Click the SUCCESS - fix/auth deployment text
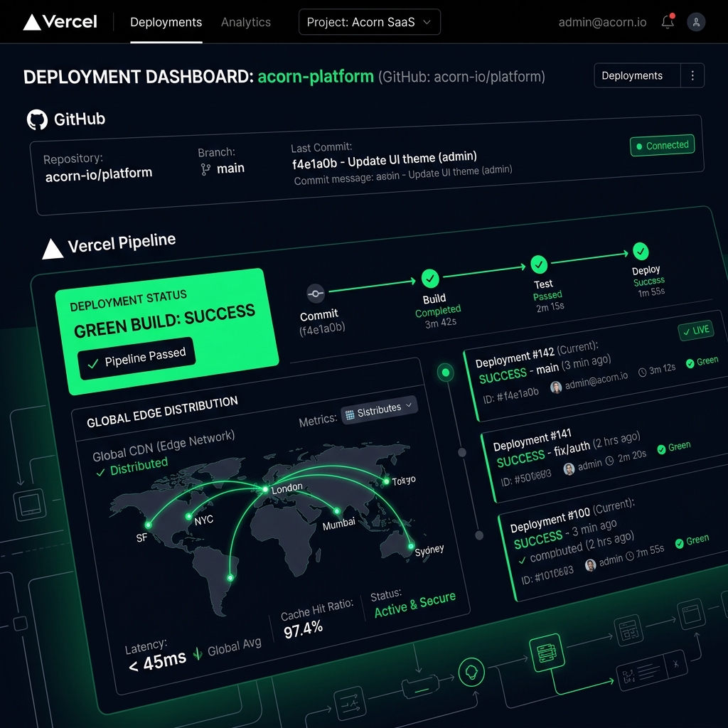Image resolution: width=728 pixels, height=728 pixels. (x=543, y=454)
